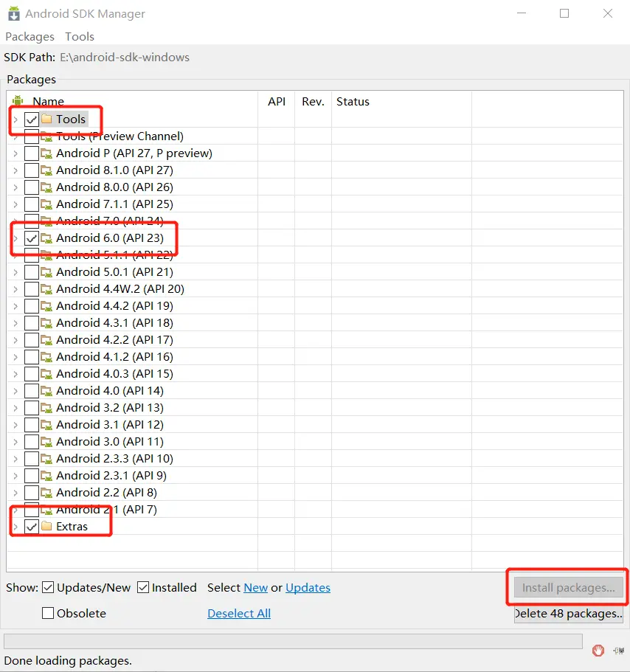
Task: Check the Android 5.0.1 (API 21) checkbox
Action: [32, 271]
